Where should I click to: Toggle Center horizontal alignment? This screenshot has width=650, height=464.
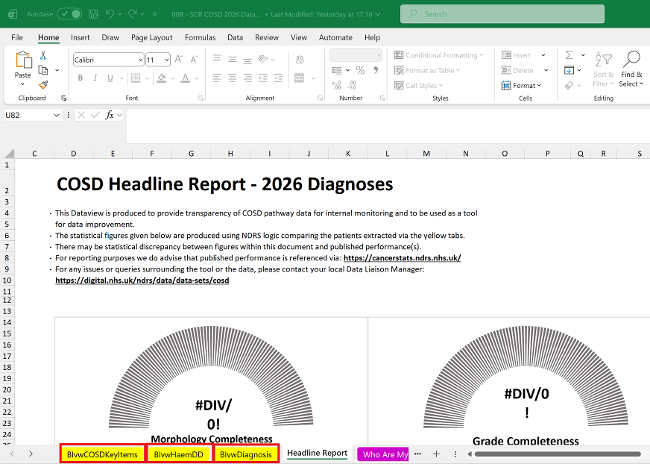232,78
